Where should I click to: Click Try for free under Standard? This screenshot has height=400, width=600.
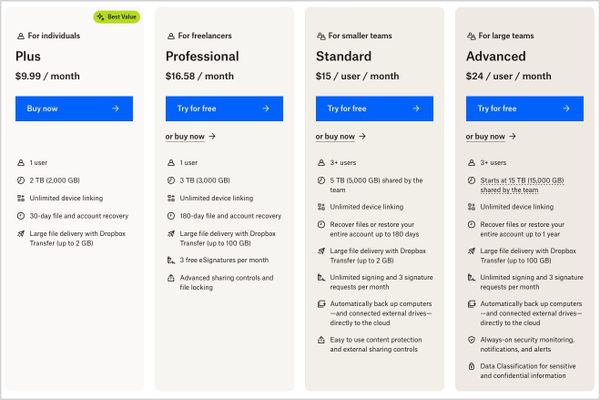(374, 108)
